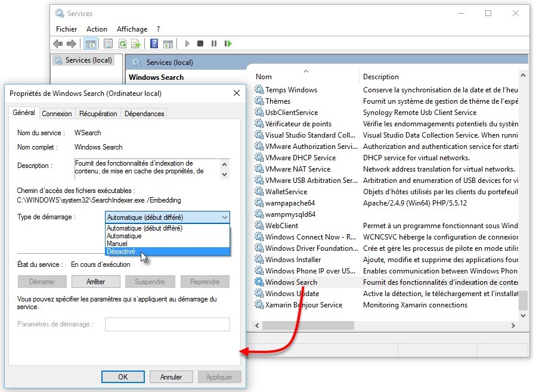
Task: Click the Annuler button
Action: 171,377
